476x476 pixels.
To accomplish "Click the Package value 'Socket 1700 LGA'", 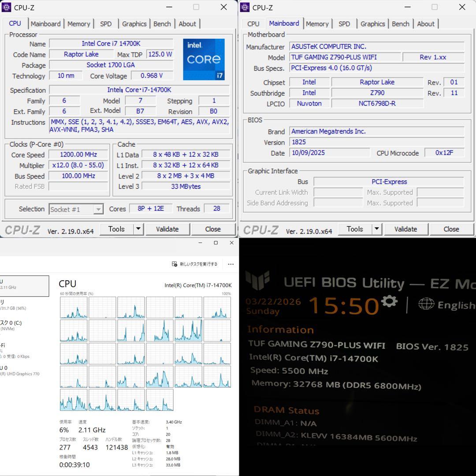I will pyautogui.click(x=111, y=65).
